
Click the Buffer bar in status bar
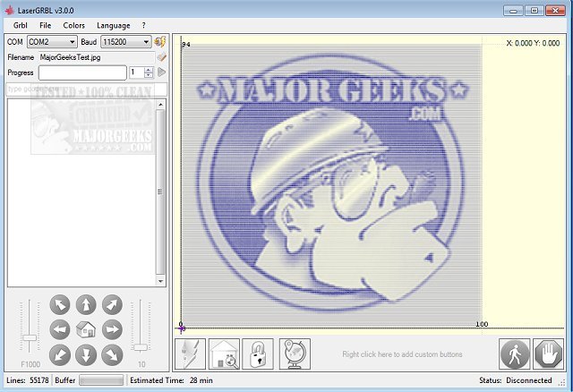[x=101, y=380]
